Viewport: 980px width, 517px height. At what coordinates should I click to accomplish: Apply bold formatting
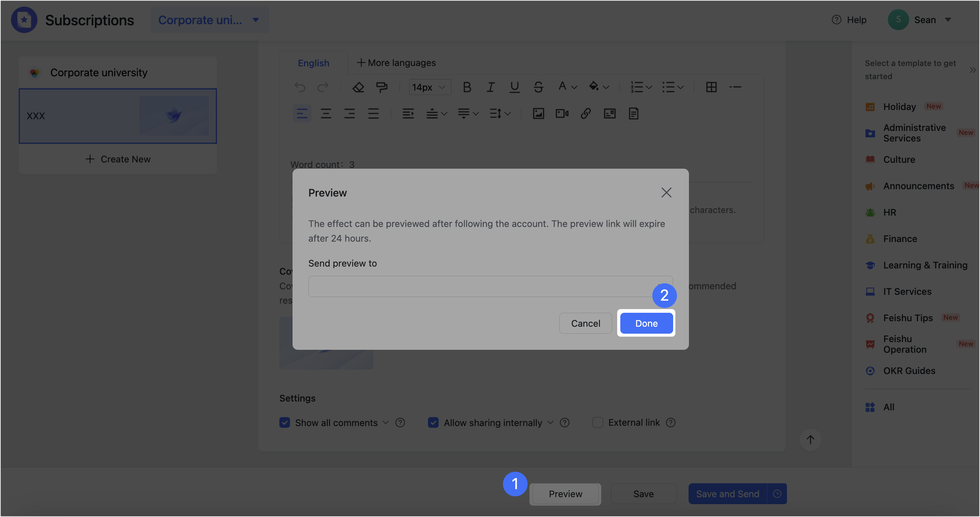467,87
